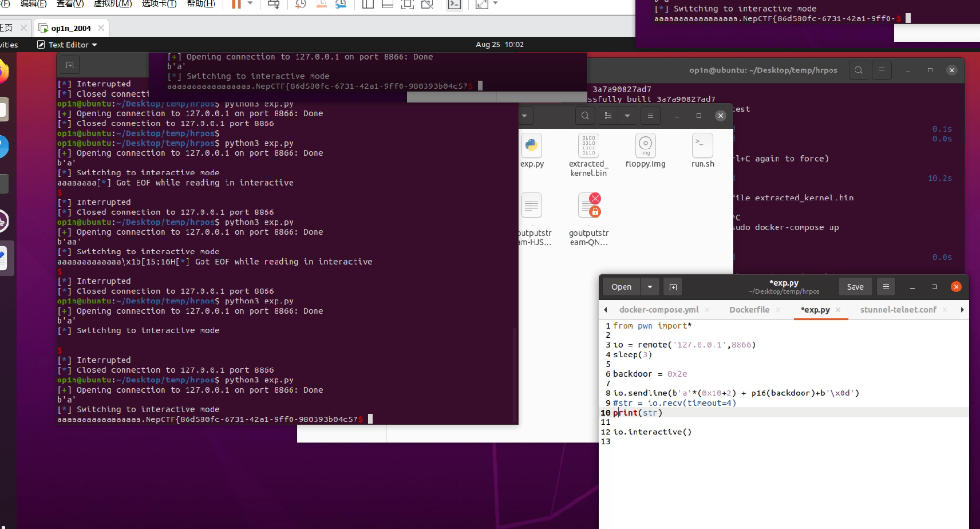Open the 帮助(H) menu
Viewport: 980px width, 529px height.
(201, 4)
